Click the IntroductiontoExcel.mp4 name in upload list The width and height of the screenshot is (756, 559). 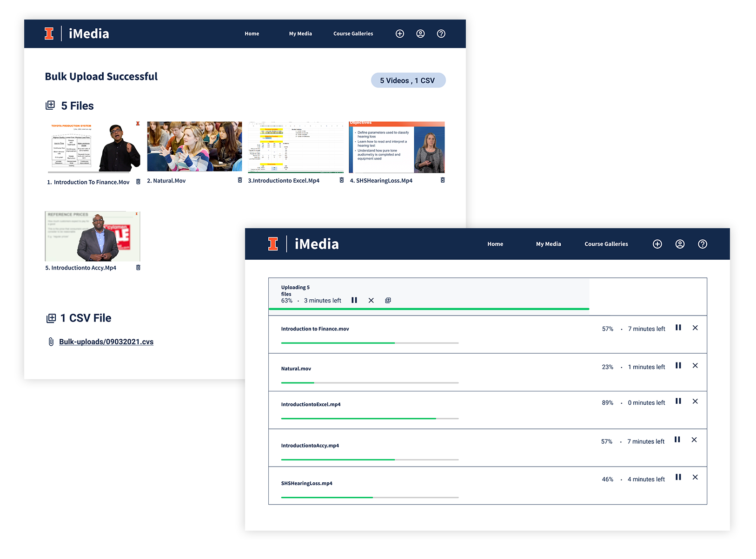click(311, 404)
